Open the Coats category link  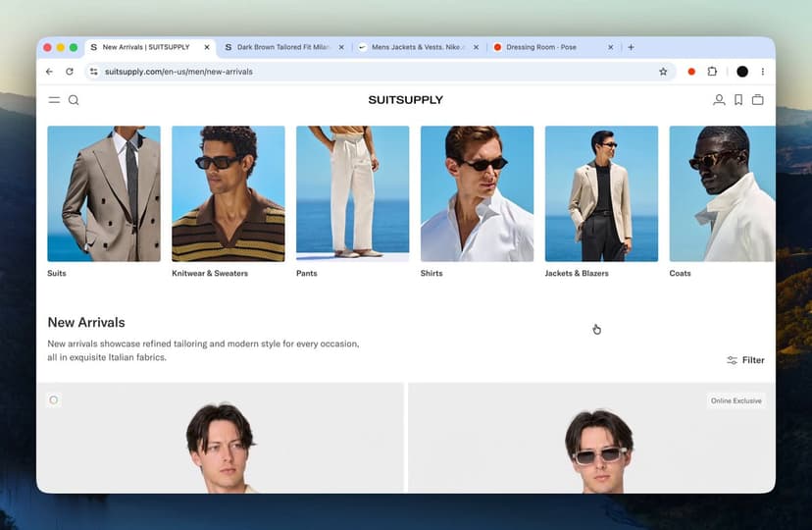680,273
